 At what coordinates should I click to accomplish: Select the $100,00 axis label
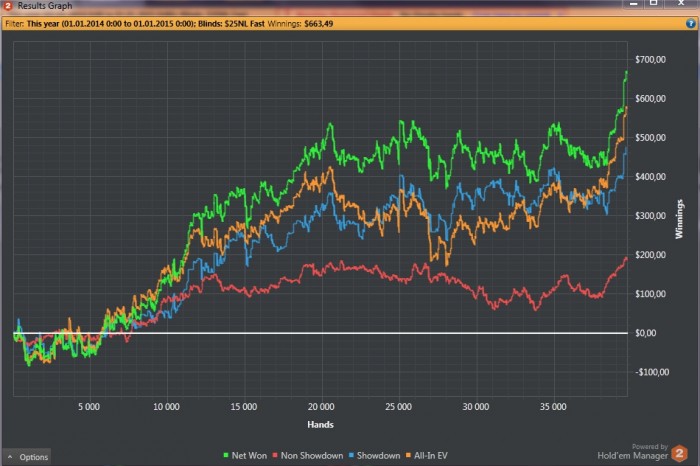[x=650, y=294]
